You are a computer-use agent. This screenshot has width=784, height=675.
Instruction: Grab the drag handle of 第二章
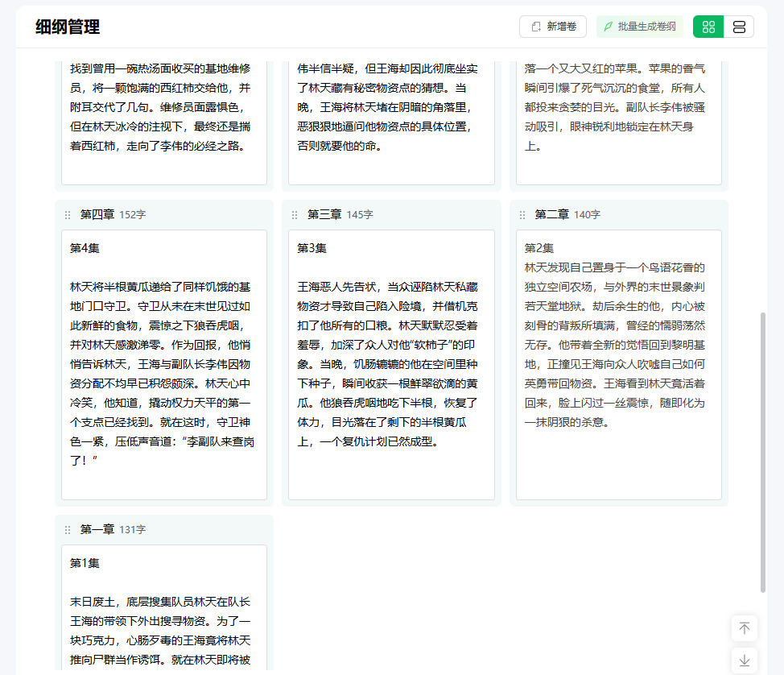tap(522, 214)
